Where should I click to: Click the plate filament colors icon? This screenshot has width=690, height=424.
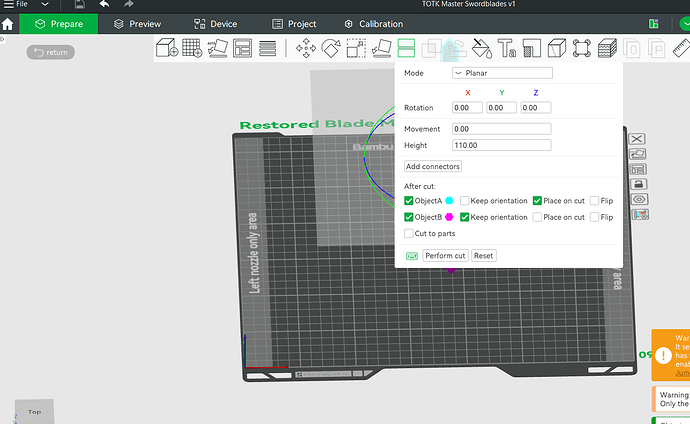click(640, 215)
